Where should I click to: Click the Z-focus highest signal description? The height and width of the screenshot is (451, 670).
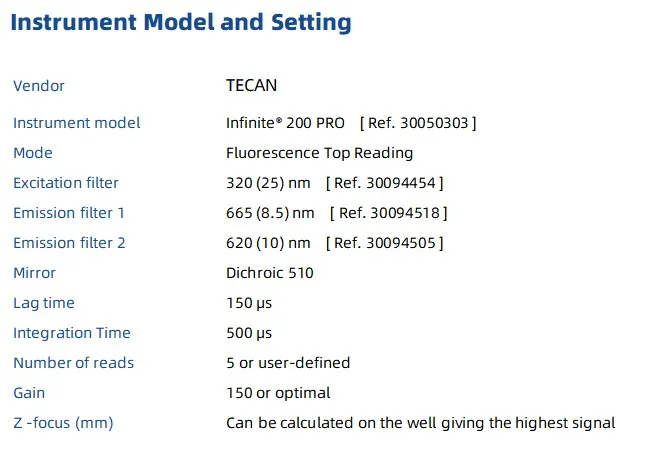tap(421, 423)
